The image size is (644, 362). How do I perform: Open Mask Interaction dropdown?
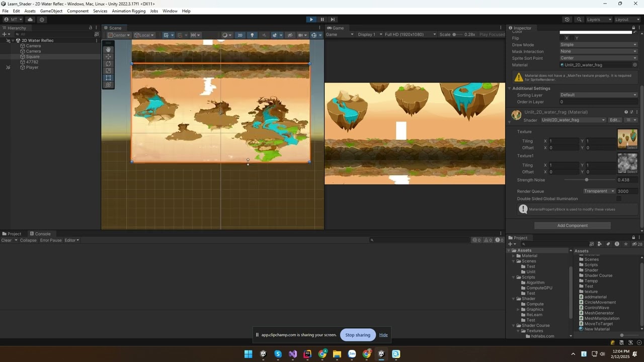pyautogui.click(x=598, y=51)
